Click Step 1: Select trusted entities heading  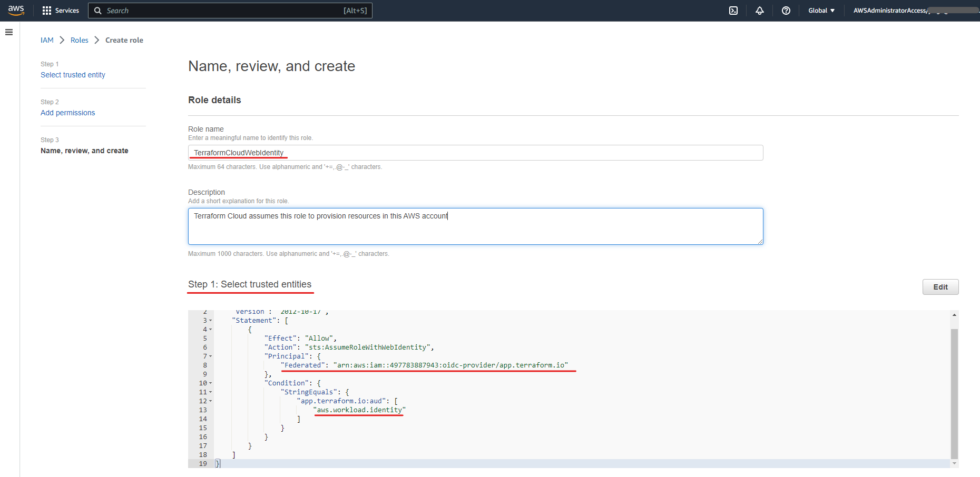click(250, 284)
